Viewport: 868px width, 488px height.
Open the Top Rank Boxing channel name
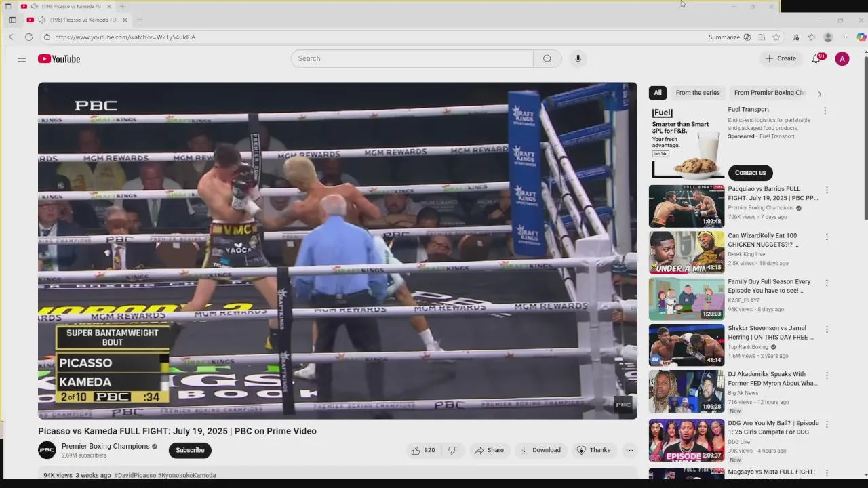pos(748,347)
